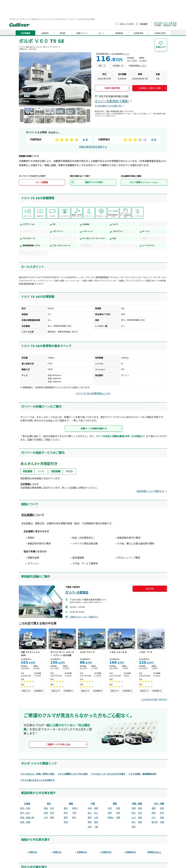
Task: Open 詳細な車両状態を確認する link
Action: tap(93, 147)
